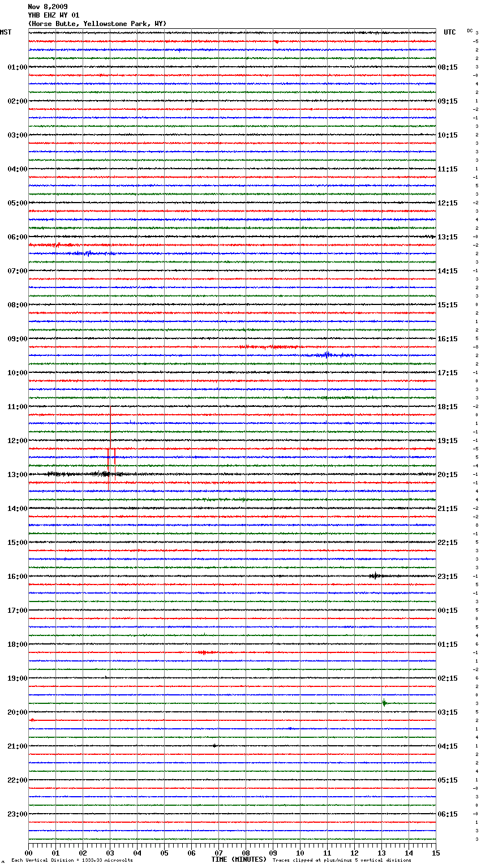Click minute tick label 03 on time axis
This screenshot has height=868, width=481.
pyautogui.click(x=110, y=853)
